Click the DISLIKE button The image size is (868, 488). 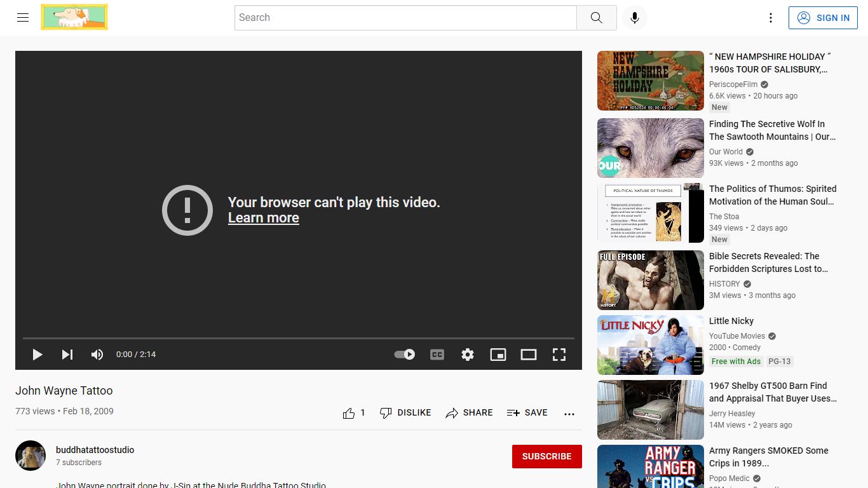[x=405, y=413]
